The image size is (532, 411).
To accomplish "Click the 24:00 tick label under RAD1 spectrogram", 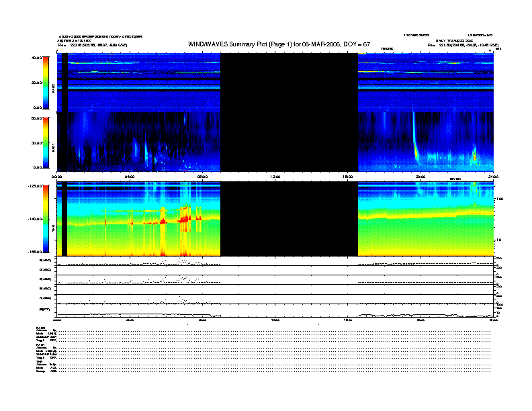I will click(493, 177).
